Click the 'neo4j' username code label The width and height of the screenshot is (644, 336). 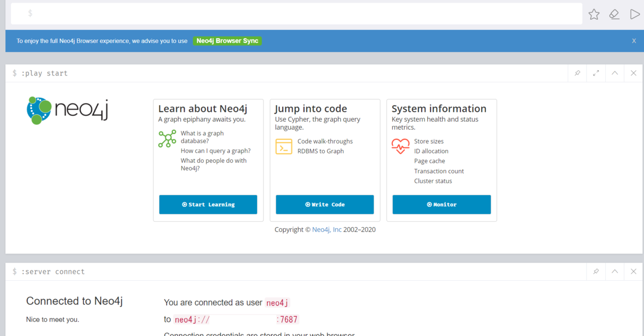277,303
